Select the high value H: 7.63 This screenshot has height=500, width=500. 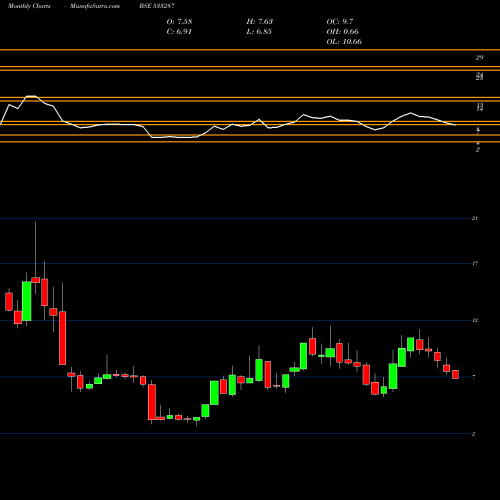point(260,22)
